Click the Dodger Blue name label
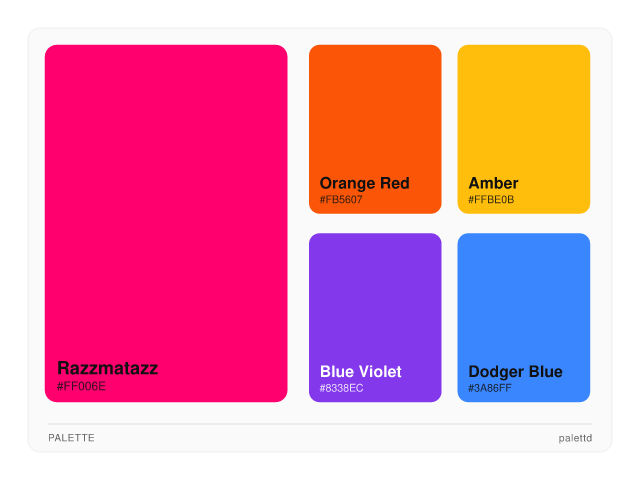 click(x=515, y=372)
